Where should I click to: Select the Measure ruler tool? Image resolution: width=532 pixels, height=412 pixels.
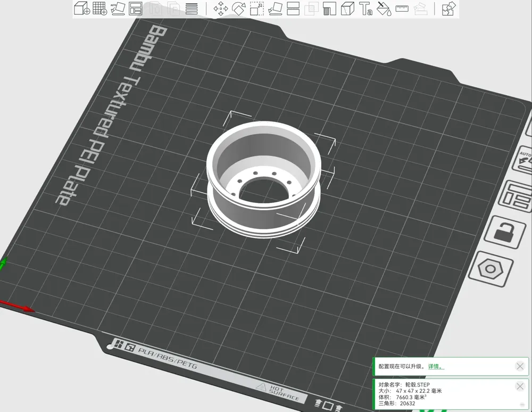[402, 8]
